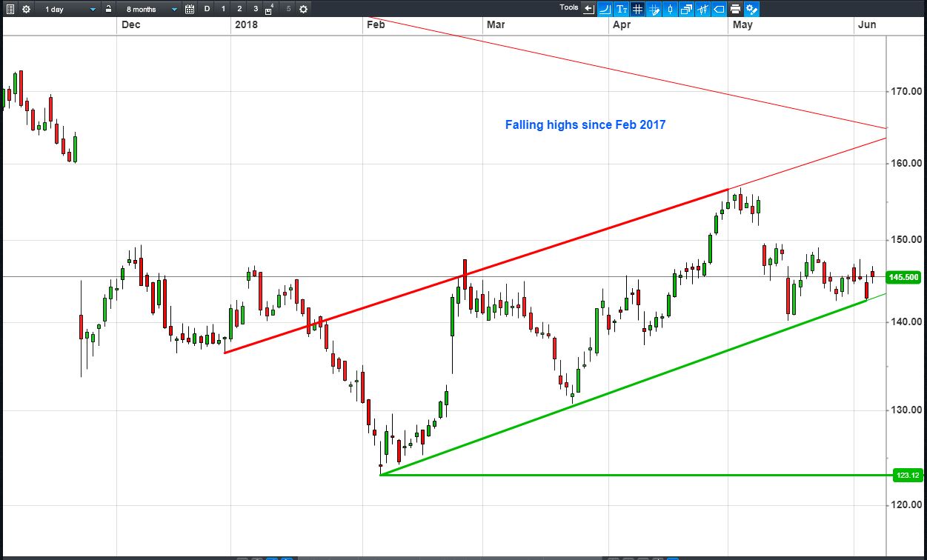Click the Jun date axis label
927x560 pixels.
pyautogui.click(x=867, y=25)
